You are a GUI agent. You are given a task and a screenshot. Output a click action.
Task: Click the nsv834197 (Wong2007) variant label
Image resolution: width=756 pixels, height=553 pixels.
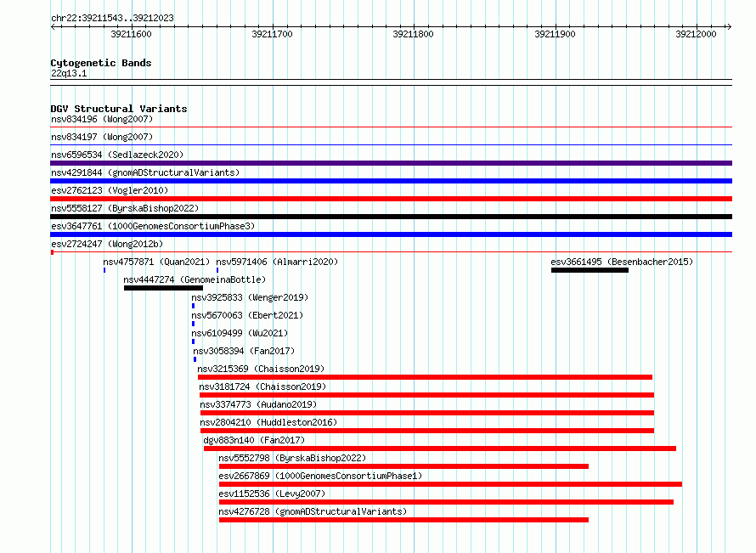pyautogui.click(x=102, y=137)
